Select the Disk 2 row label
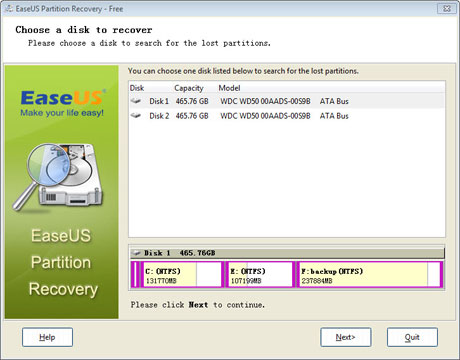Screen dimensions: 460x360 [x=159, y=116]
